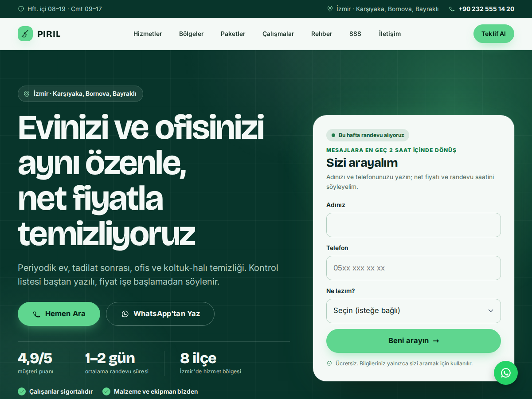
Task: Navigate to İletişim section
Action: (390, 34)
